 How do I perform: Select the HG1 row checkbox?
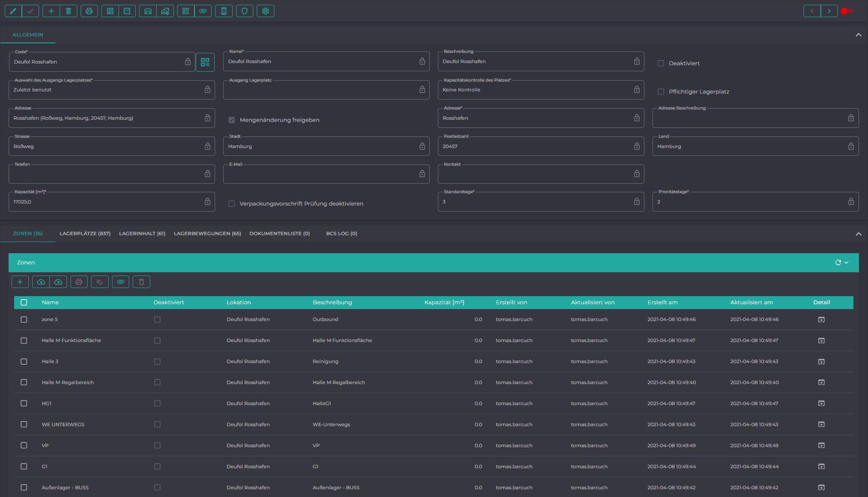pyautogui.click(x=24, y=403)
